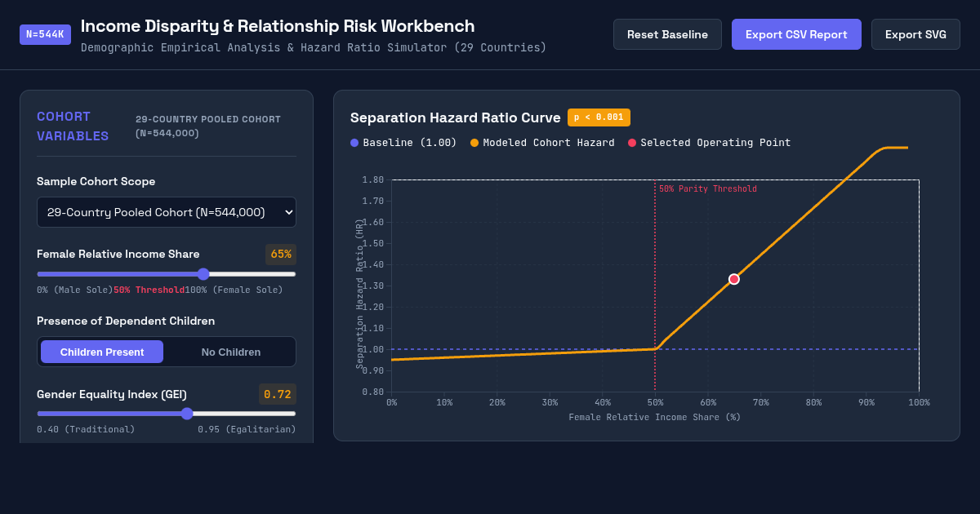Switch to the No Children option
980x514 pixels.
click(x=231, y=352)
